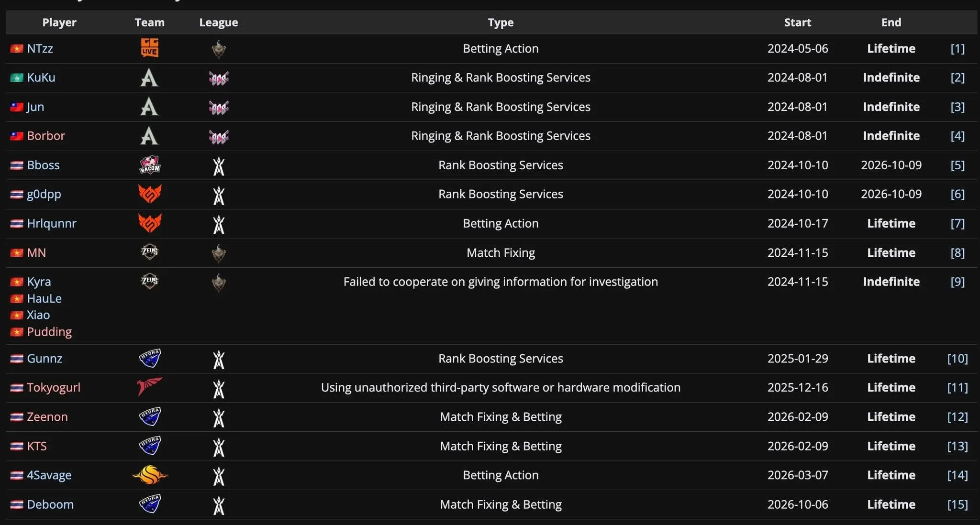Click the Type column header
The height and width of the screenshot is (525, 980).
tap(501, 22)
